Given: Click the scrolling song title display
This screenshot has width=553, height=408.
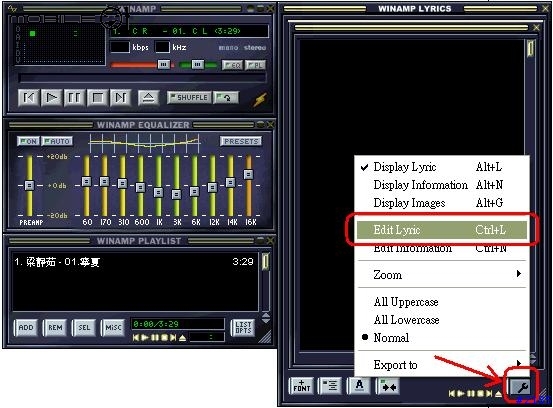Looking at the screenshot, I should click(189, 31).
